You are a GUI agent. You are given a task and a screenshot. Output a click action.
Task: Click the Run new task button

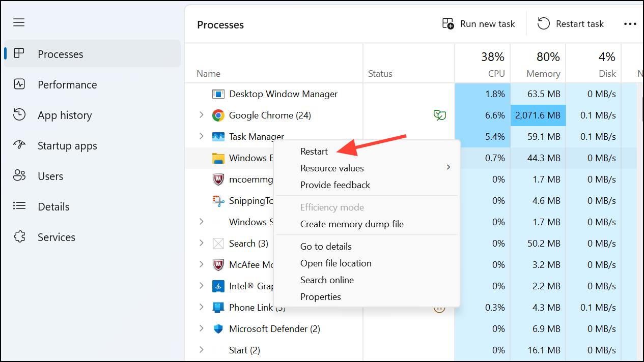coord(479,23)
